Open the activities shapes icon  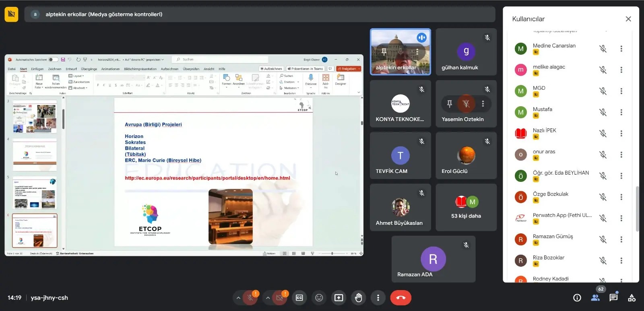[632, 298]
